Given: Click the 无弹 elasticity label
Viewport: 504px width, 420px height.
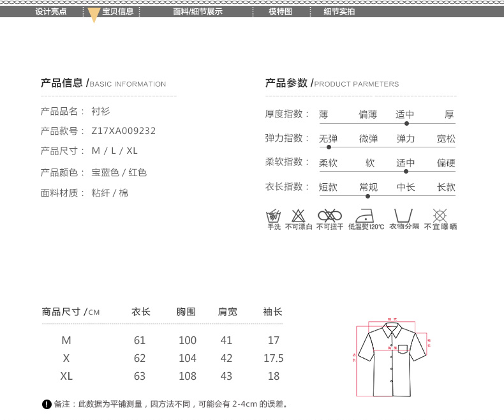Looking at the screenshot, I should point(328,139).
